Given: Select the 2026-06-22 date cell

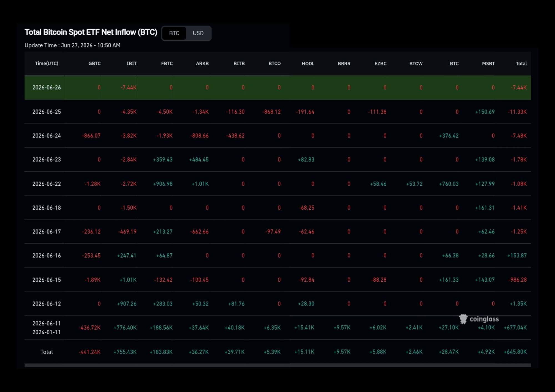Looking at the screenshot, I should click(47, 184).
